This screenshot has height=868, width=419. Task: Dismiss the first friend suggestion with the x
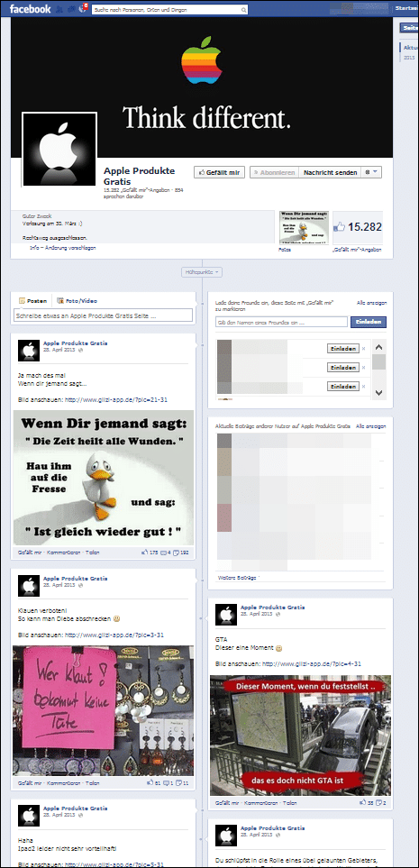coord(364,349)
